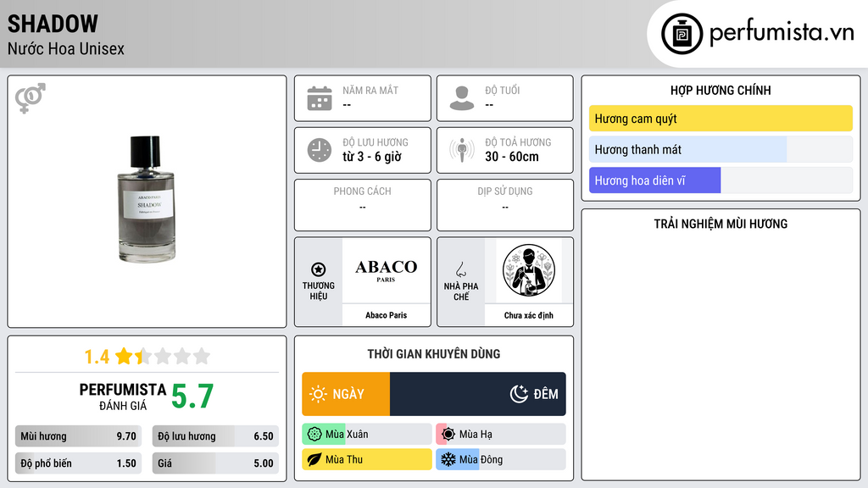Click the sillage icon for Độ toả hương
Viewport: 868px width, 488px height.
click(x=462, y=150)
